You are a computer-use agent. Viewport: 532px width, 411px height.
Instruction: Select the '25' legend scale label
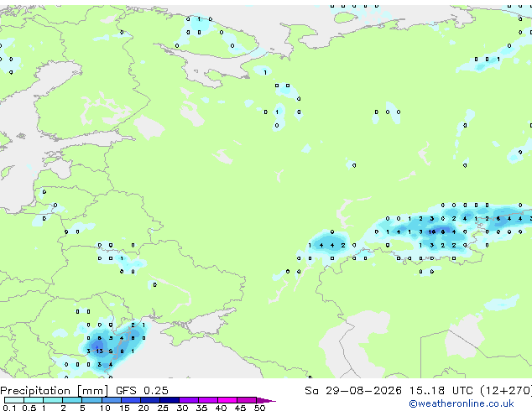point(163,408)
